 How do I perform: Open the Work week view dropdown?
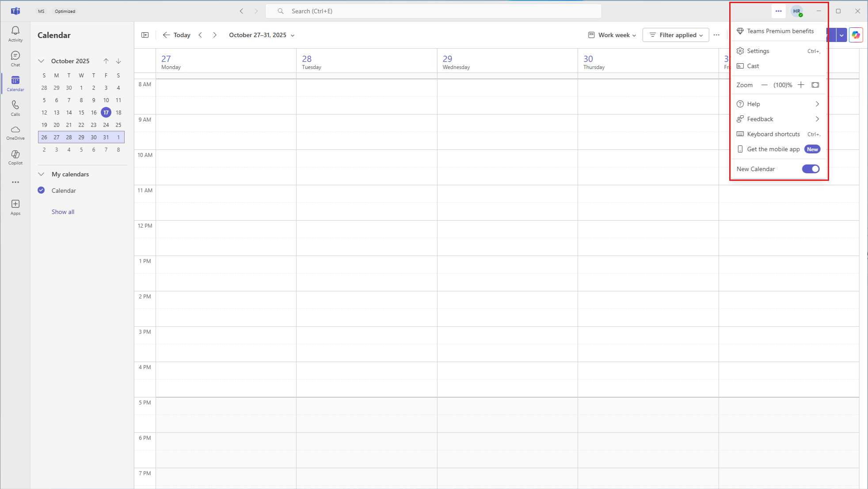coord(612,35)
